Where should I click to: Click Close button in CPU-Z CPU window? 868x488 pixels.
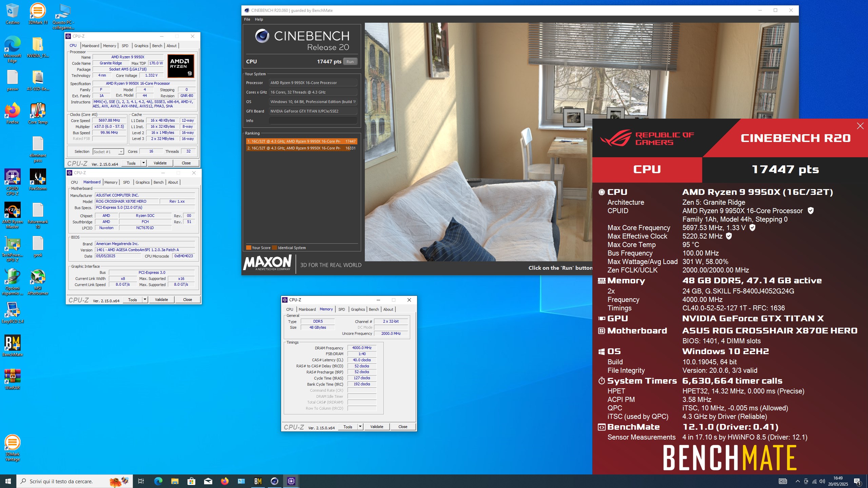186,163
